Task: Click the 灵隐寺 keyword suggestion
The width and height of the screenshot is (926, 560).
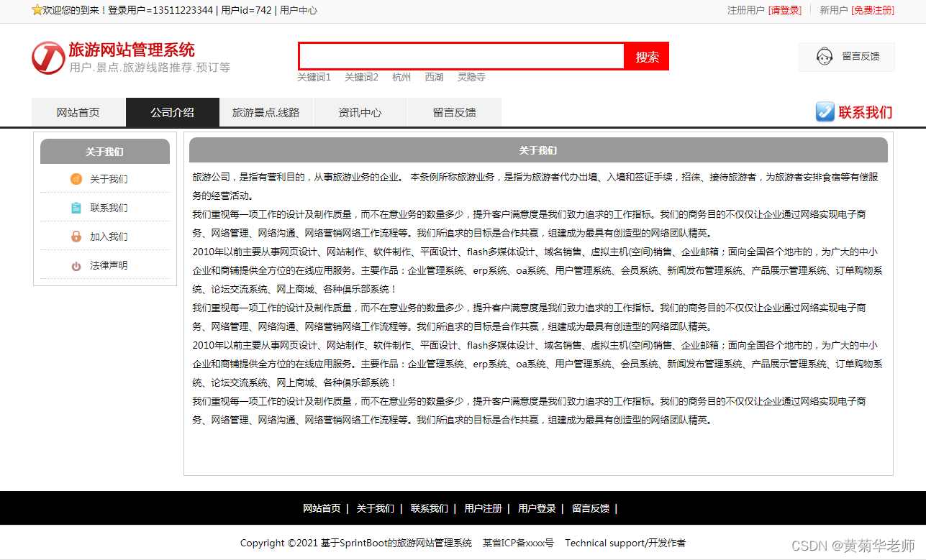Action: 471,77
